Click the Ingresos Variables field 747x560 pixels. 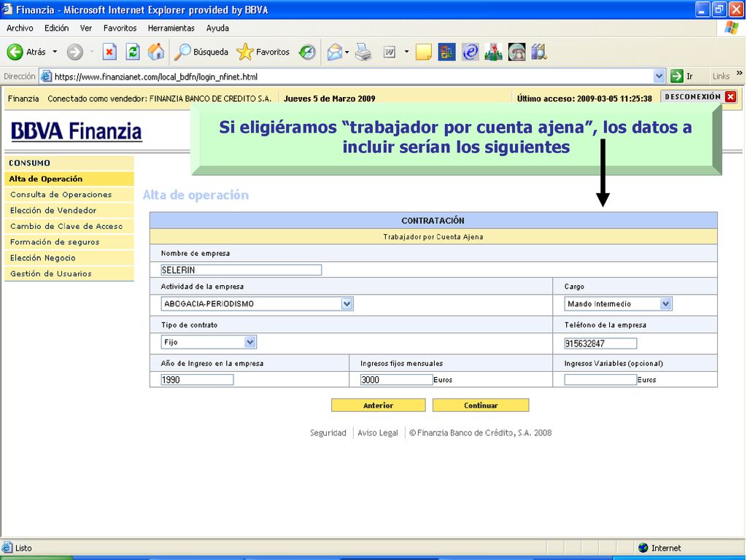[601, 379]
